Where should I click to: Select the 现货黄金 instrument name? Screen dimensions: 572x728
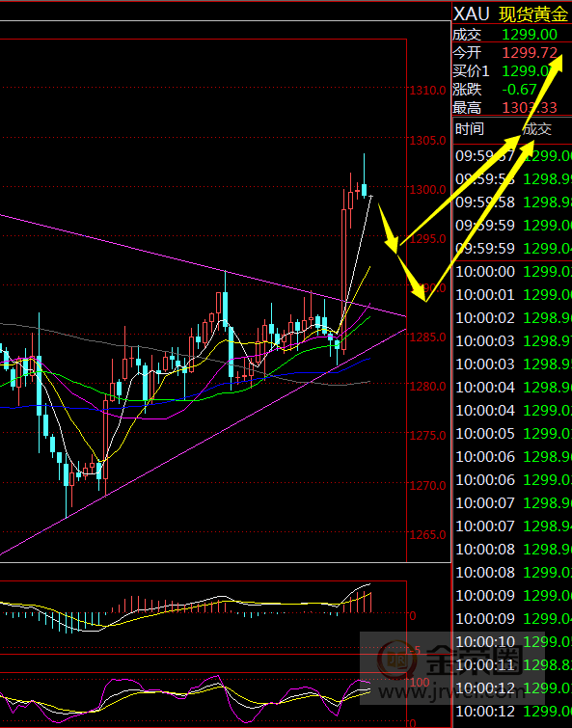click(x=533, y=14)
